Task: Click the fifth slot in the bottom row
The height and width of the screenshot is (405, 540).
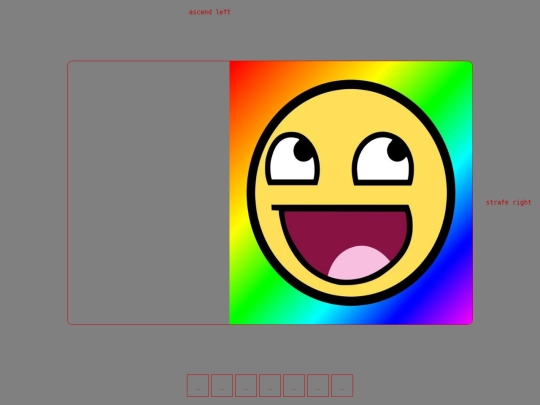Action: tap(294, 385)
